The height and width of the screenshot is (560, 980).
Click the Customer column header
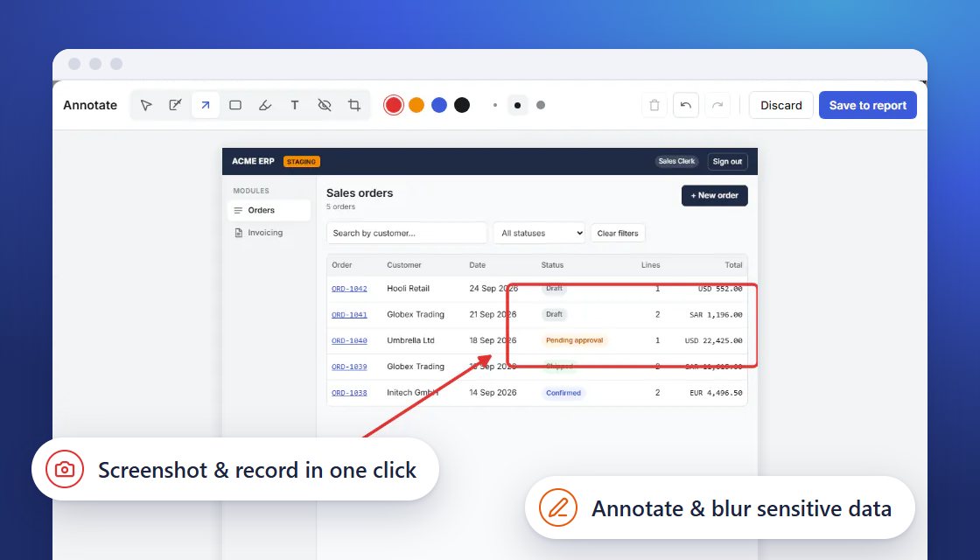point(403,265)
